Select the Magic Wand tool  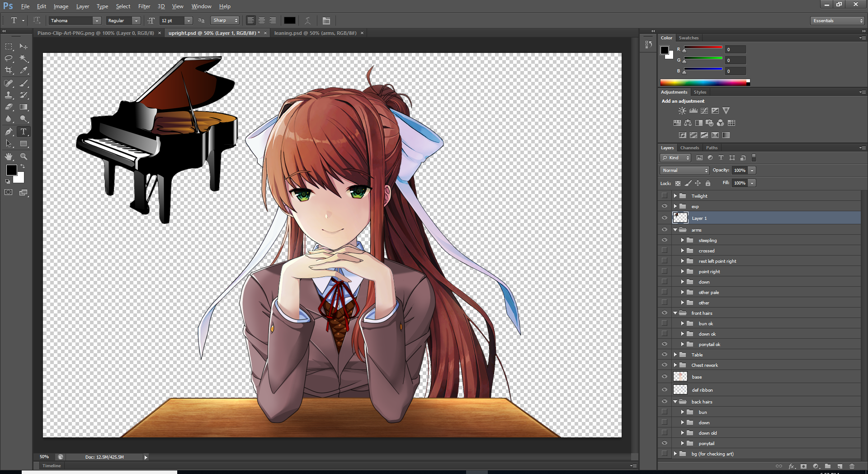pos(24,58)
